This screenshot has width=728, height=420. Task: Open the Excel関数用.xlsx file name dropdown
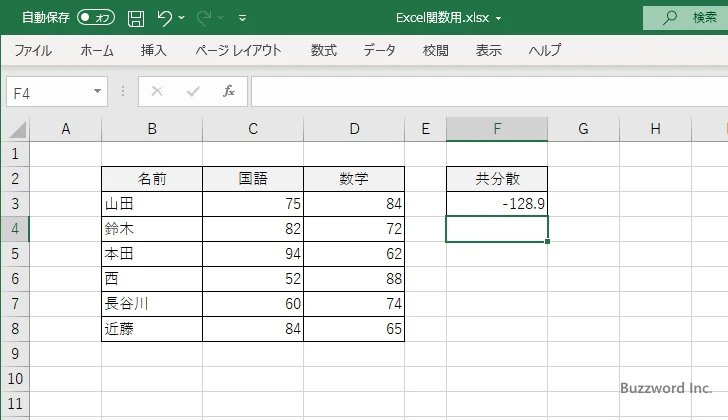point(498,19)
